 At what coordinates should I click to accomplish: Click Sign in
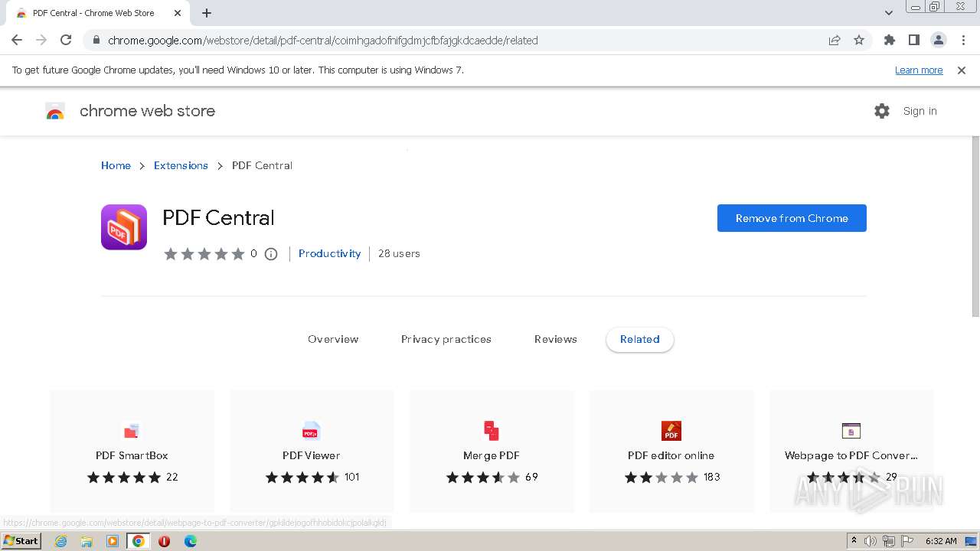[920, 111]
